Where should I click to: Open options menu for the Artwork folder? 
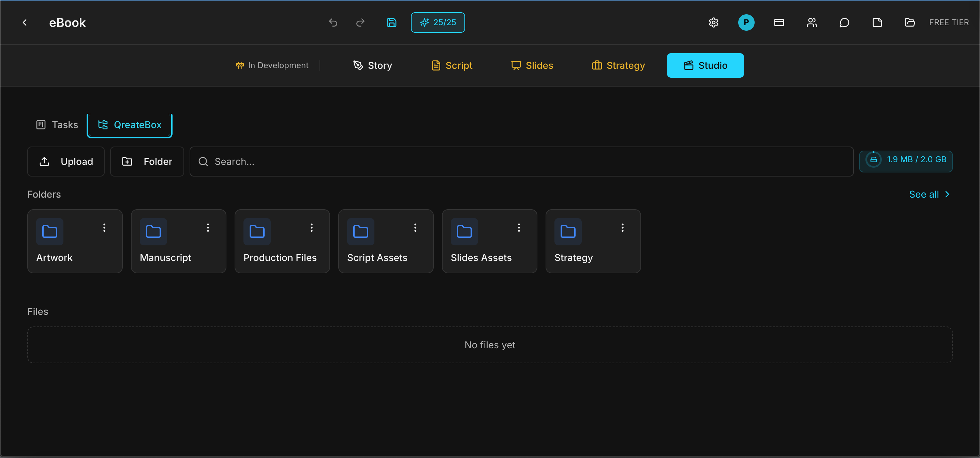tap(104, 228)
